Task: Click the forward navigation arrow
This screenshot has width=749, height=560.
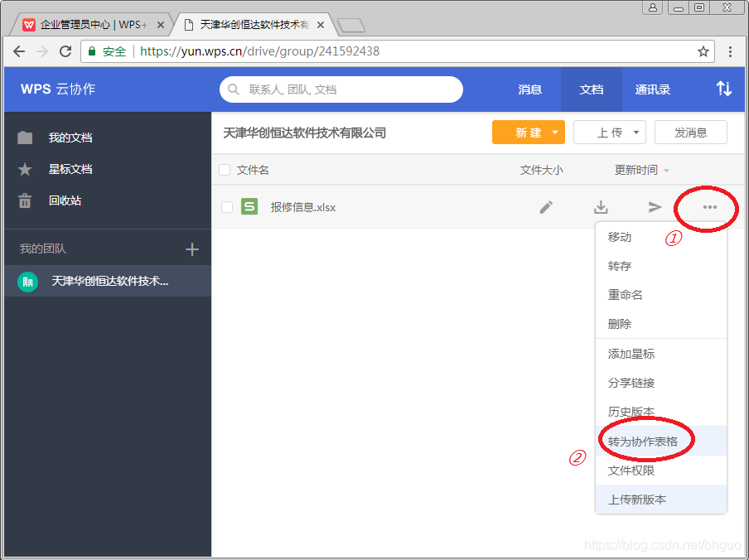Action: coord(42,51)
